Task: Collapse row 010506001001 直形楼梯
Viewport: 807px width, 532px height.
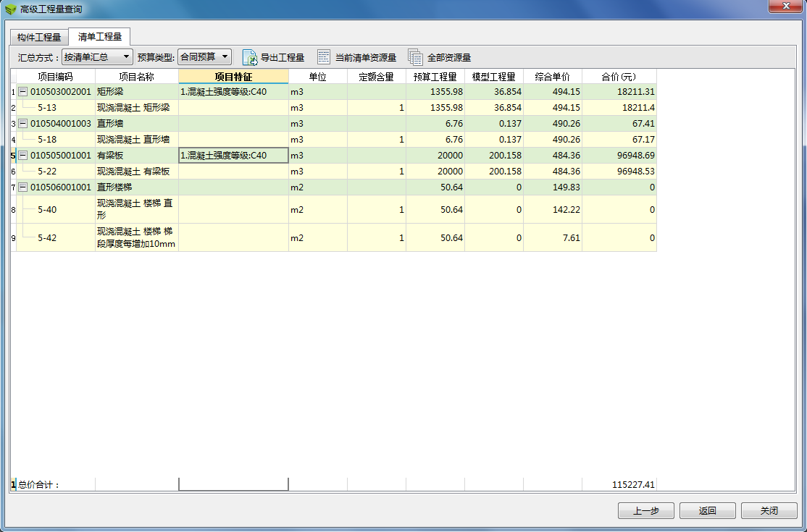Action: (22, 187)
